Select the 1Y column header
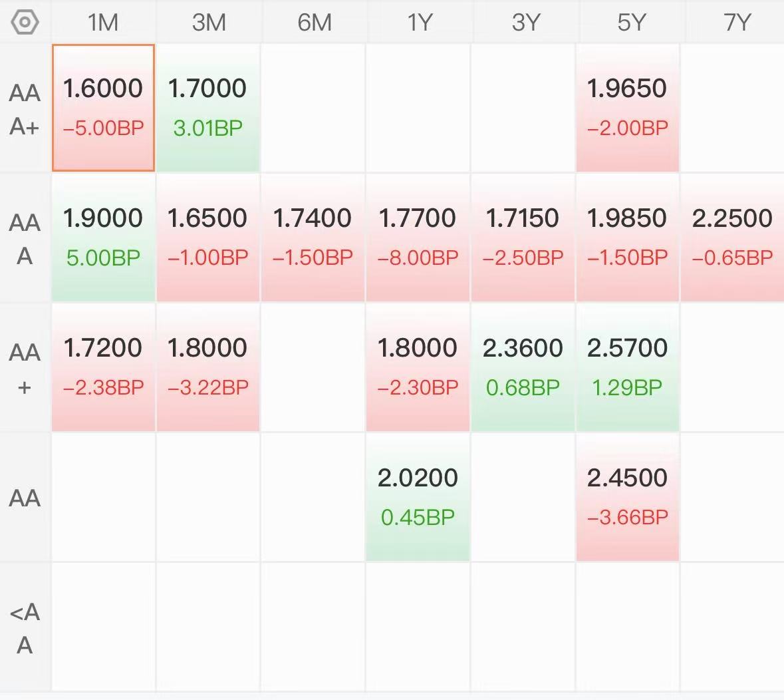Image resolution: width=784 pixels, height=700 pixels. (x=419, y=22)
